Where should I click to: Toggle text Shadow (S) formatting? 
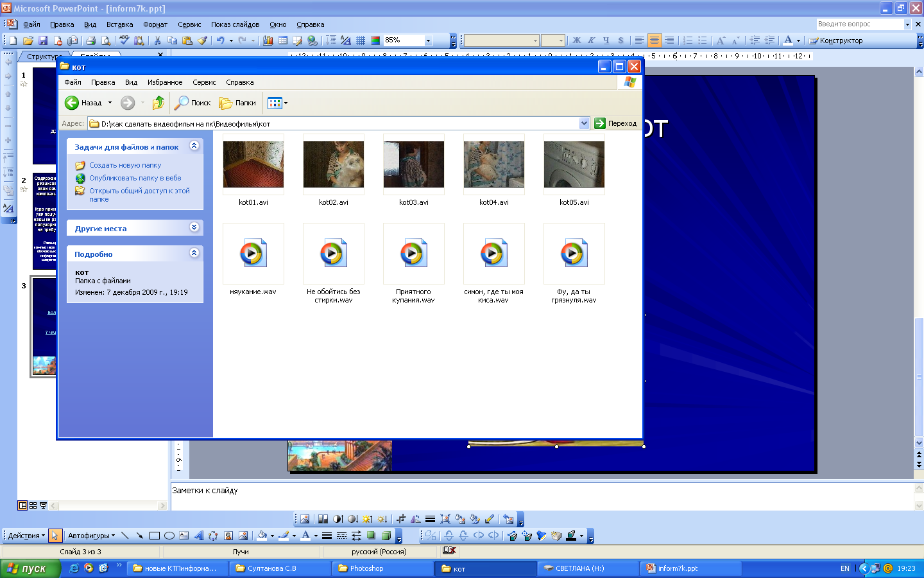click(x=620, y=40)
